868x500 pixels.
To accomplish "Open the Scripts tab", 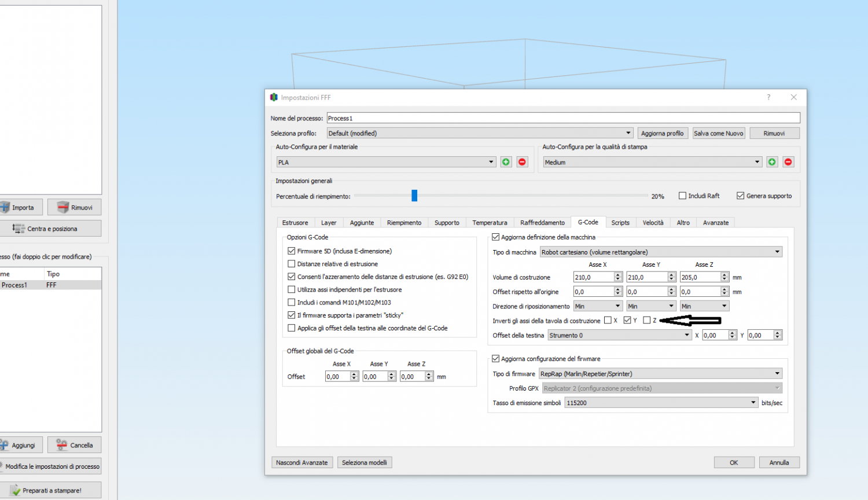I will tap(620, 223).
